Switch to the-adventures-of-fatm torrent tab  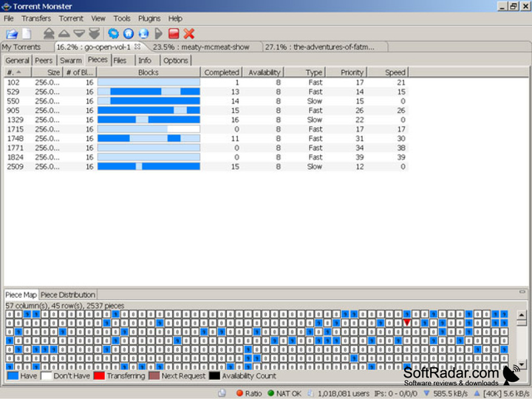point(320,47)
